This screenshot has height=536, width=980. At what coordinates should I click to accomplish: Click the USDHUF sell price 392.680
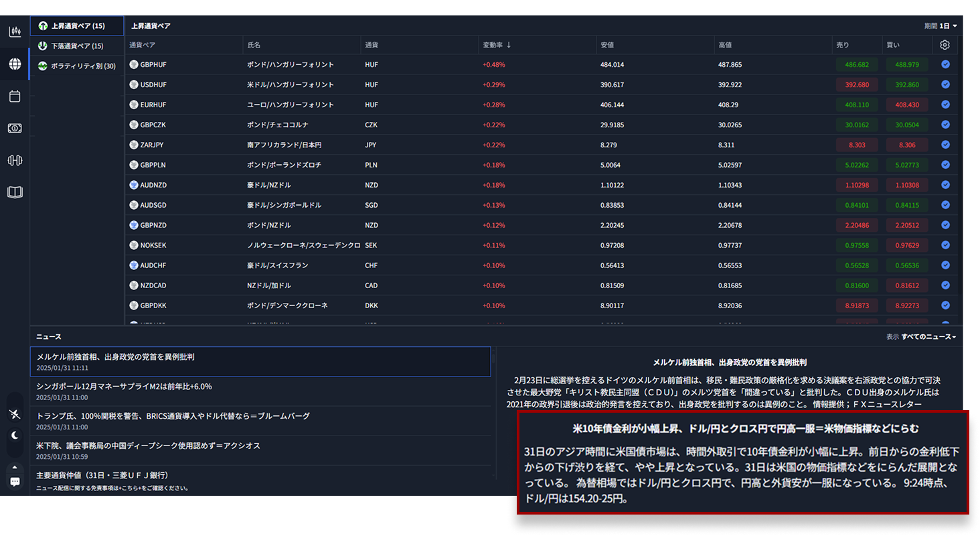click(857, 85)
